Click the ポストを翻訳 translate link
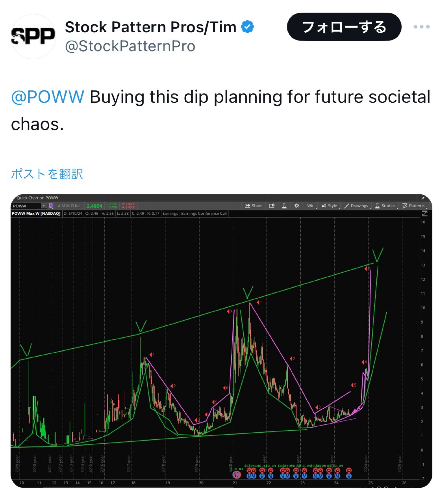 point(47,174)
